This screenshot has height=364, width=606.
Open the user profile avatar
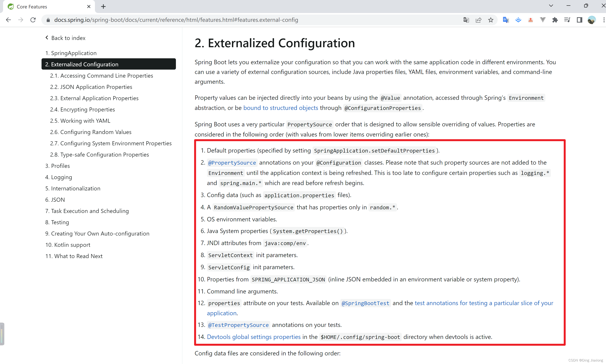click(x=591, y=20)
